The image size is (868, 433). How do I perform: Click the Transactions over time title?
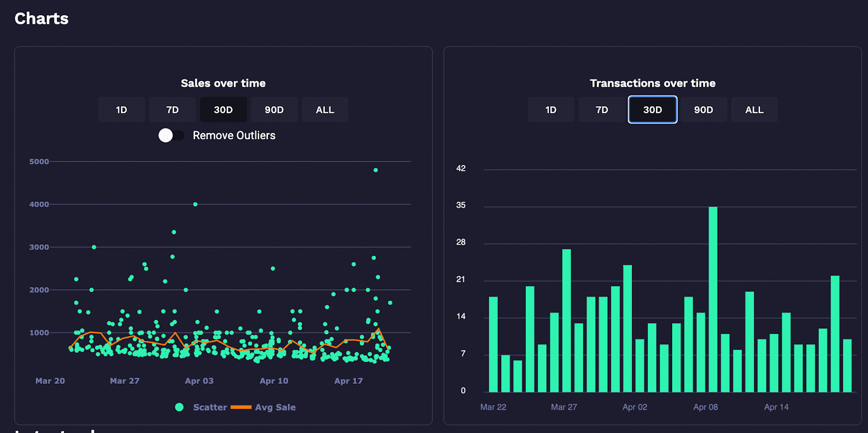[x=653, y=83]
